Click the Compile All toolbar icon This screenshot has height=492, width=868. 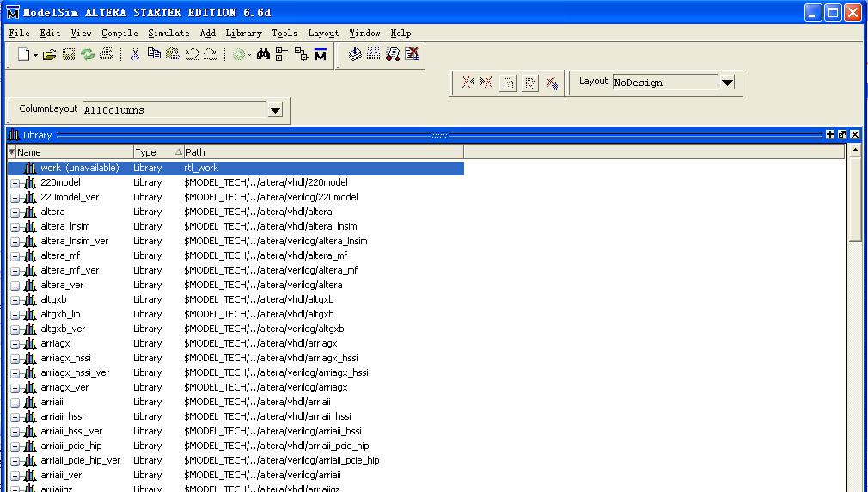374,53
